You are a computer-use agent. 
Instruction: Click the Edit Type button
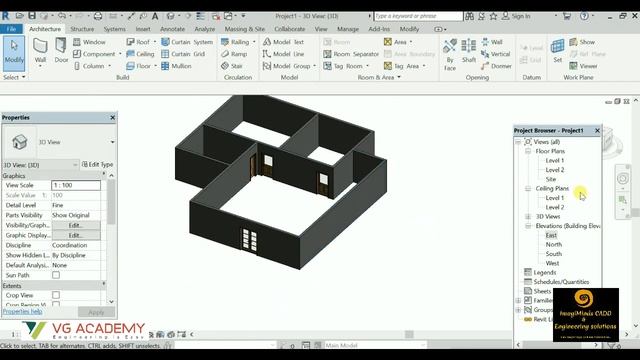98,164
